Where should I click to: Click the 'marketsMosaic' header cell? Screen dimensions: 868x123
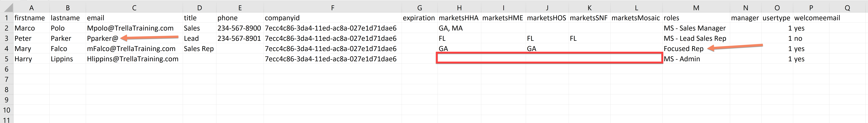pyautogui.click(x=637, y=18)
